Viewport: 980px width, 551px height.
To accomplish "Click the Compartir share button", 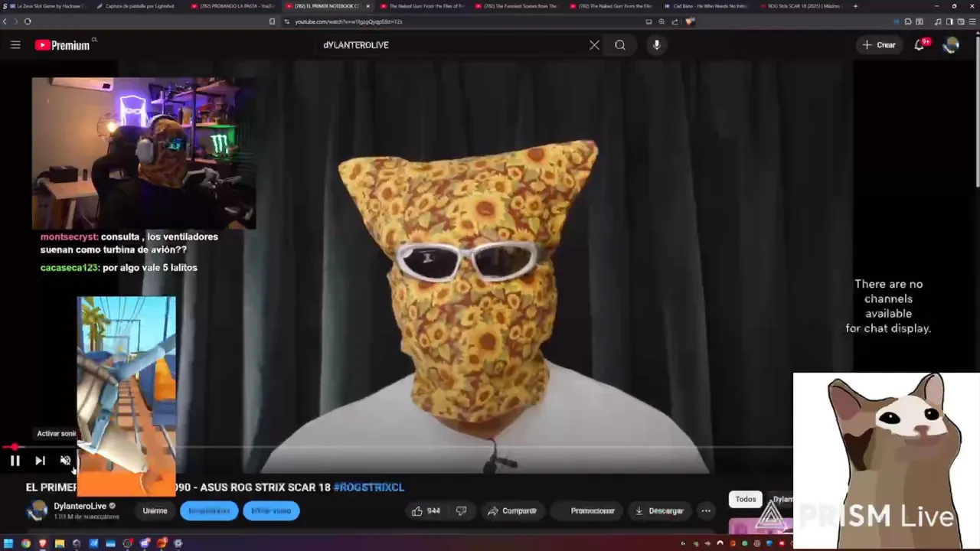I will (x=512, y=510).
